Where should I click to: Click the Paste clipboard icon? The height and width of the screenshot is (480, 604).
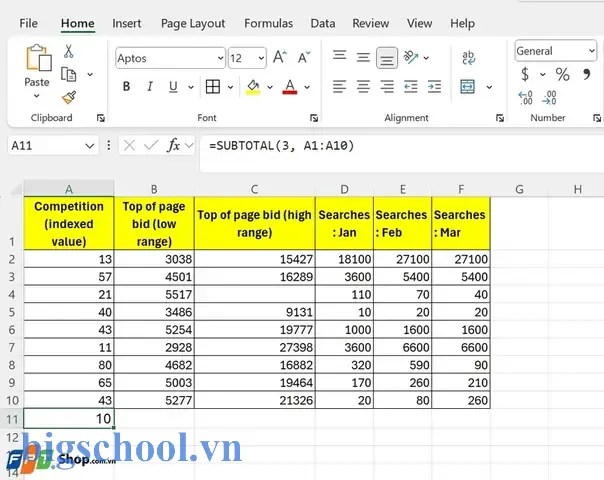(39, 58)
